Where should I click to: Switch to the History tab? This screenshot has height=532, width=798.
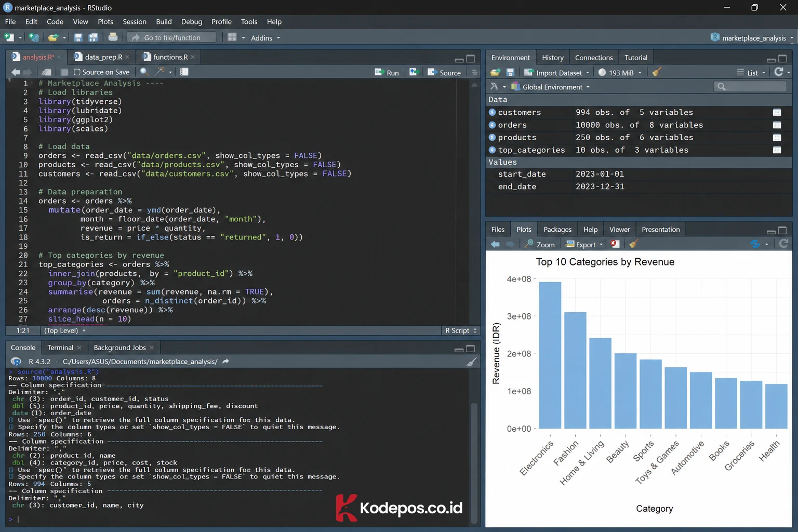click(552, 58)
